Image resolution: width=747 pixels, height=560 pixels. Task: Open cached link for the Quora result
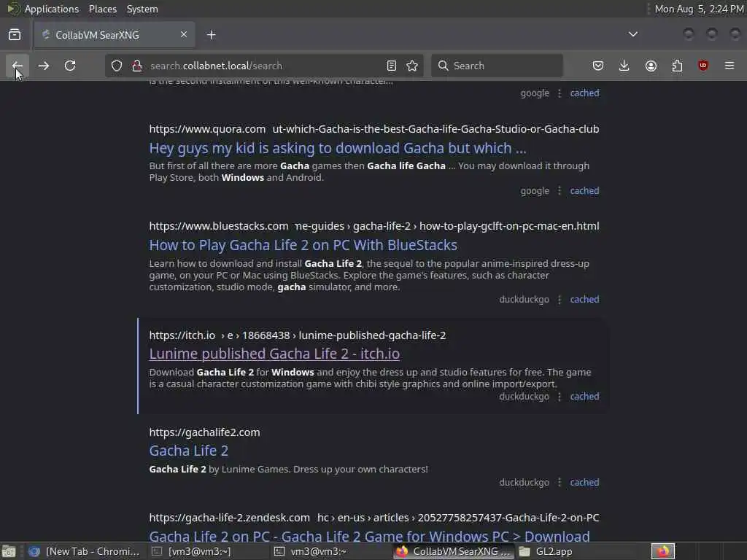584,191
